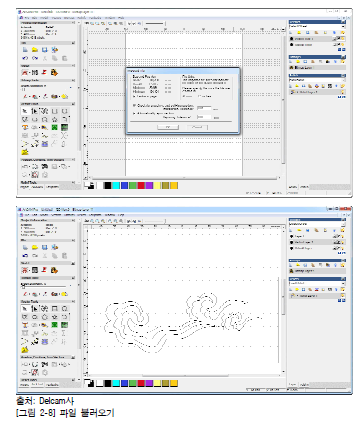The width and height of the screenshot is (362, 423).
Task: Click the blue Save disk icon in dialog window
Action: coord(45,50)
